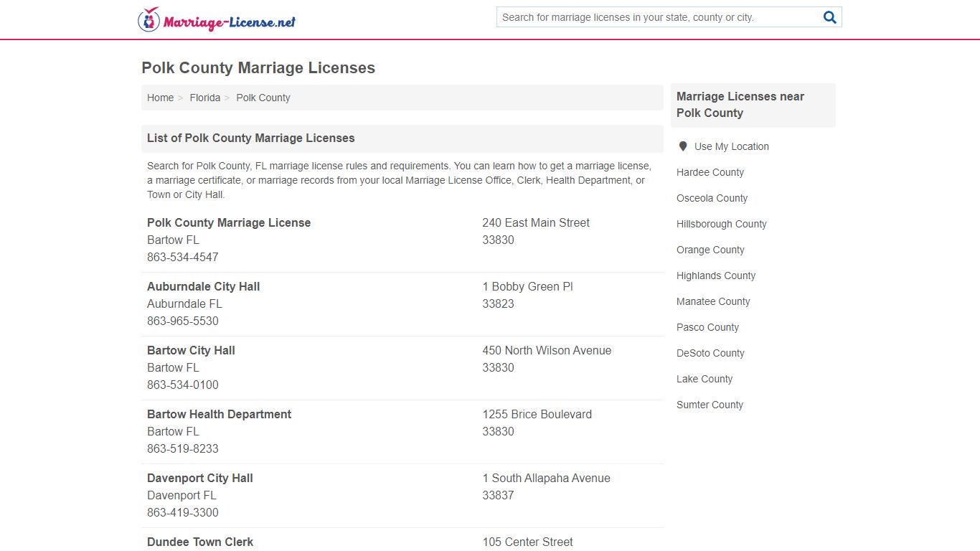
Task: Click the Marriage-License.net logo
Action: pos(217,20)
